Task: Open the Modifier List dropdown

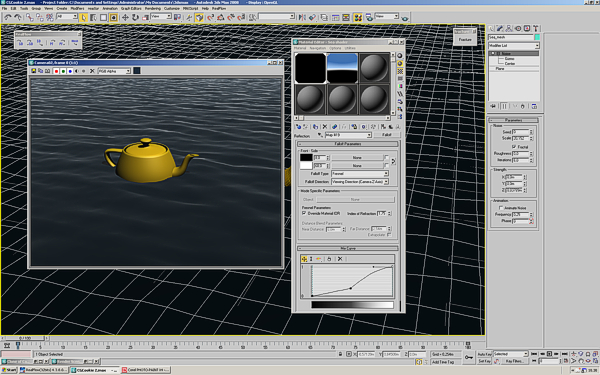Action: (x=514, y=46)
